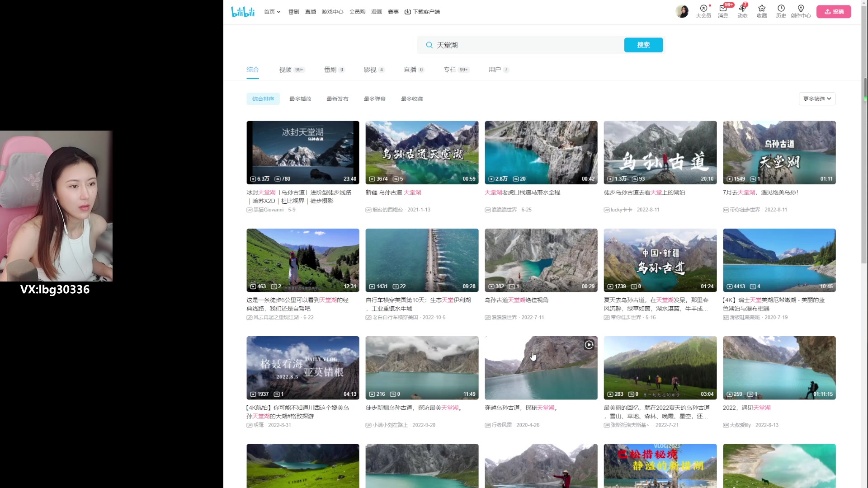Open uploader 滑板鞋跳跳哒's profile
868x488 pixels.
click(x=745, y=318)
